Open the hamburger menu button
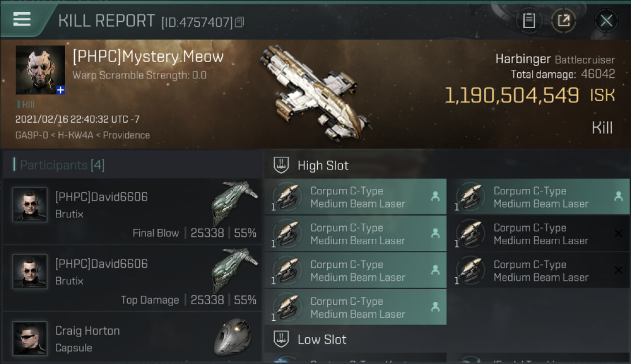Image resolution: width=631 pixels, height=364 pixels. point(22,19)
